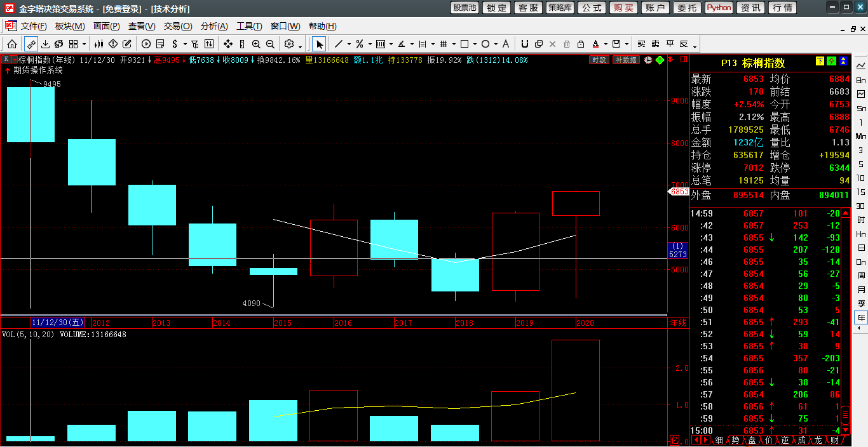Click the zoom out magnifier icon
868x447 pixels.
[x=270, y=44]
